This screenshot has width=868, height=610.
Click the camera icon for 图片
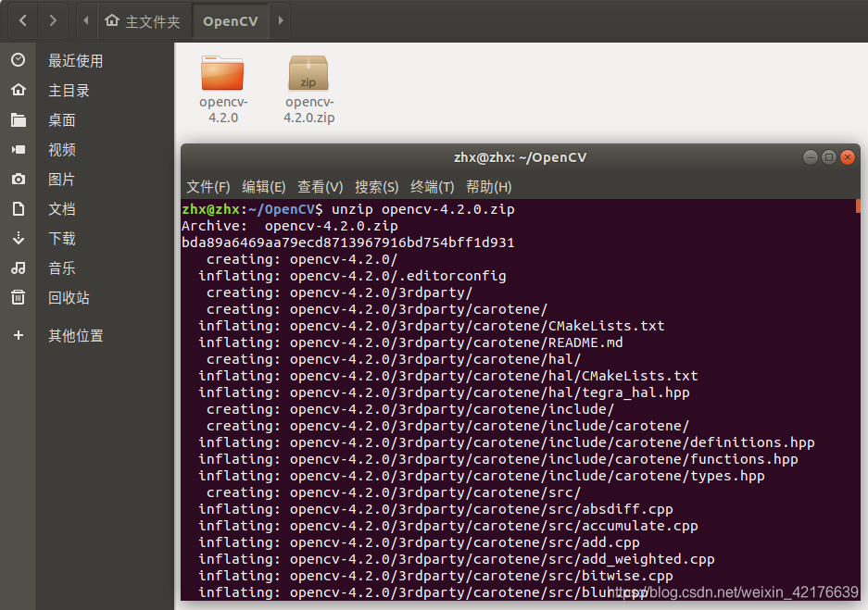tap(19, 180)
